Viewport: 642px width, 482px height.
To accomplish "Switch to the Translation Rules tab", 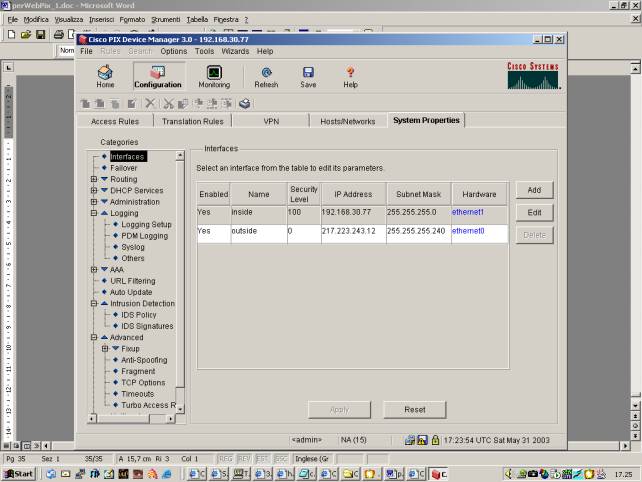I will [192, 121].
